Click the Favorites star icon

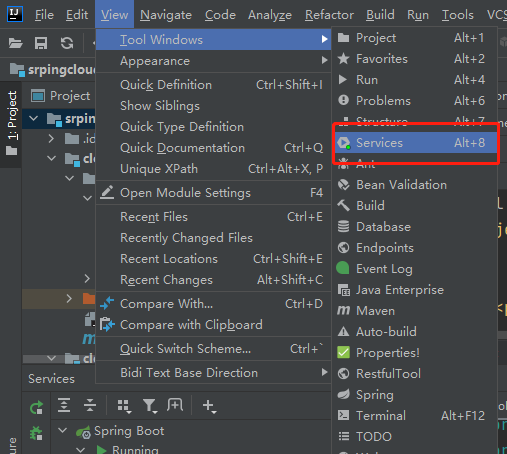343,59
